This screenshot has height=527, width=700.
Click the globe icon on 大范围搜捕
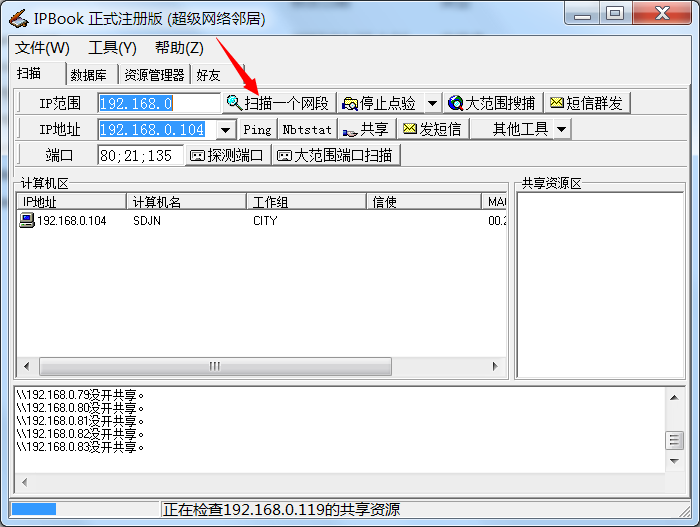point(455,103)
